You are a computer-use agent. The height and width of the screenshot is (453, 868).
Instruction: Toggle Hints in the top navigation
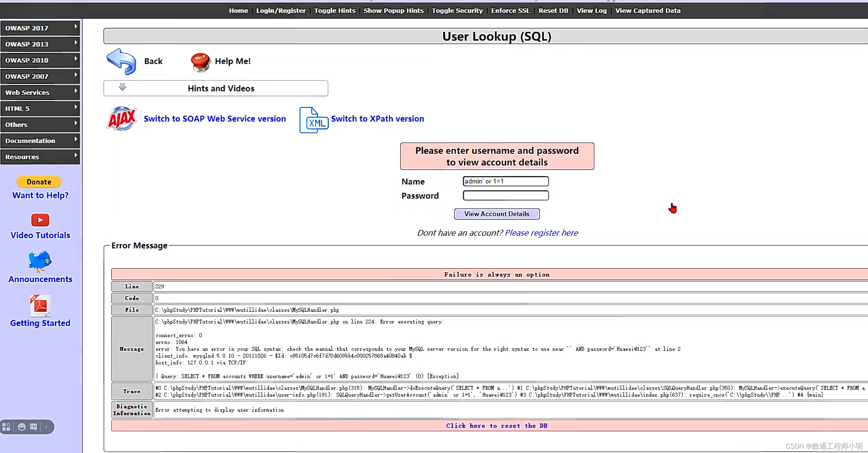point(334,11)
